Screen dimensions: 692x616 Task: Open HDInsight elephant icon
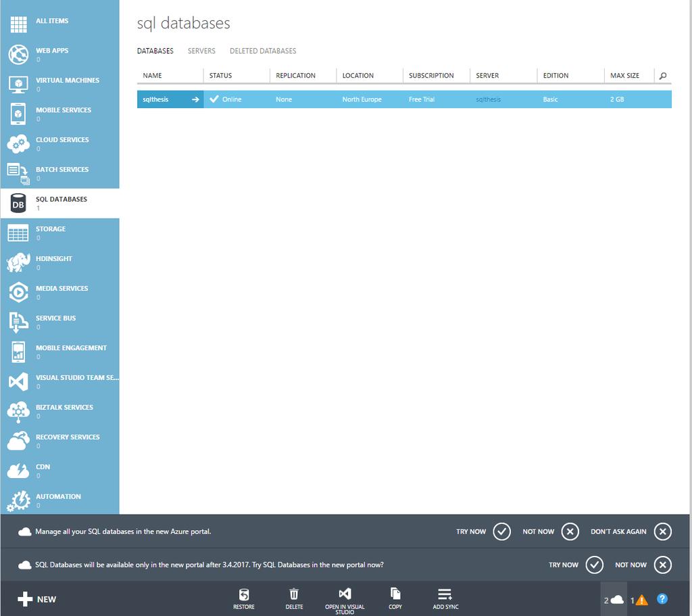tap(18, 262)
